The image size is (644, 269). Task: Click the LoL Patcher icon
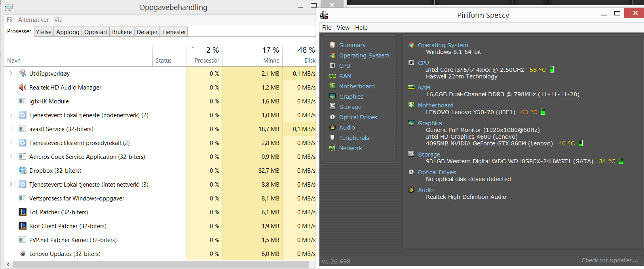23,212
